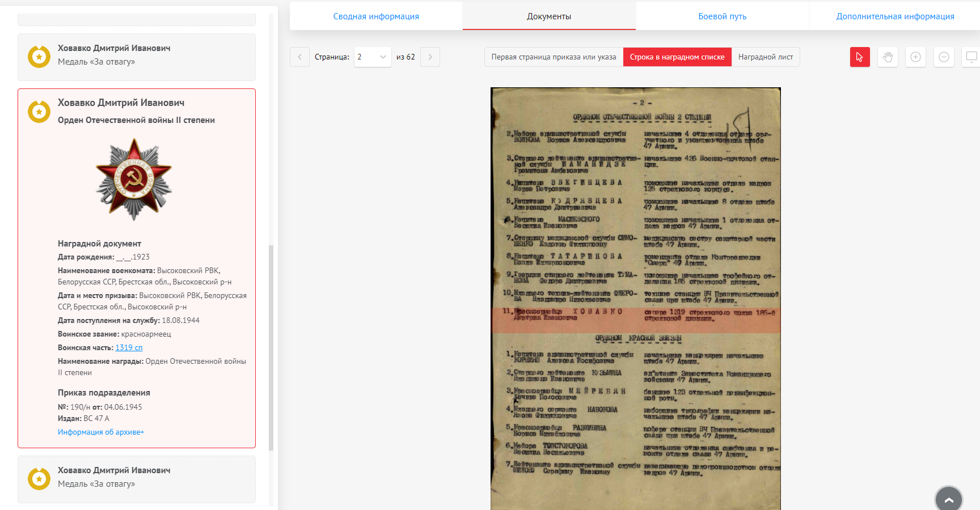Open fullscreen document view

(971, 57)
